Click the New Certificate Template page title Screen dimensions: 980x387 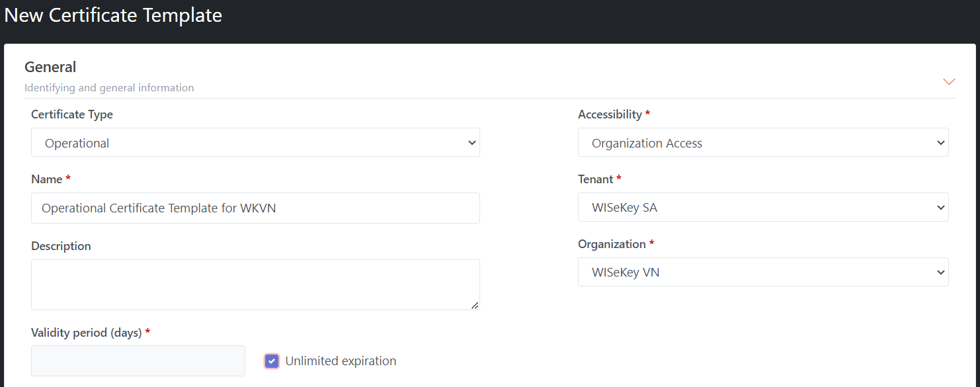click(x=113, y=15)
